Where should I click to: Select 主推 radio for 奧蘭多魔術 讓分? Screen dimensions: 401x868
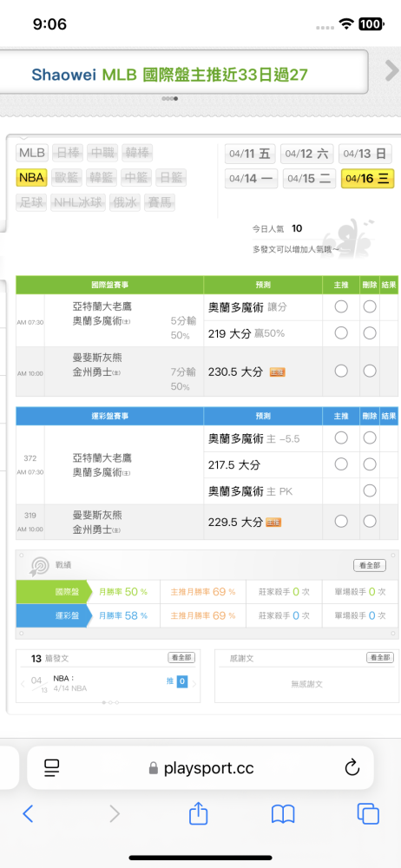pos(341,306)
